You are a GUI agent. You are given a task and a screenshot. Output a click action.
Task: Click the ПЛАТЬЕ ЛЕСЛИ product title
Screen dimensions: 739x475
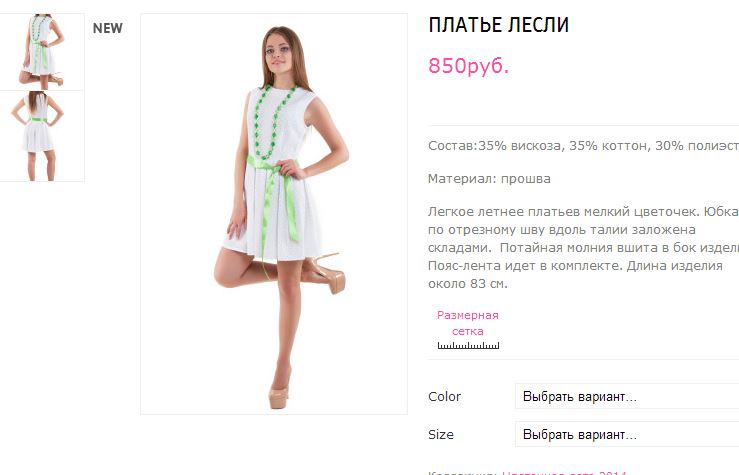(x=499, y=25)
